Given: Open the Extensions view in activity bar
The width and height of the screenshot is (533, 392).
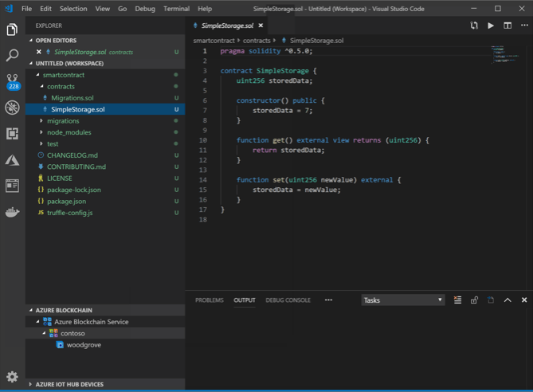Looking at the screenshot, I should pyautogui.click(x=12, y=134).
